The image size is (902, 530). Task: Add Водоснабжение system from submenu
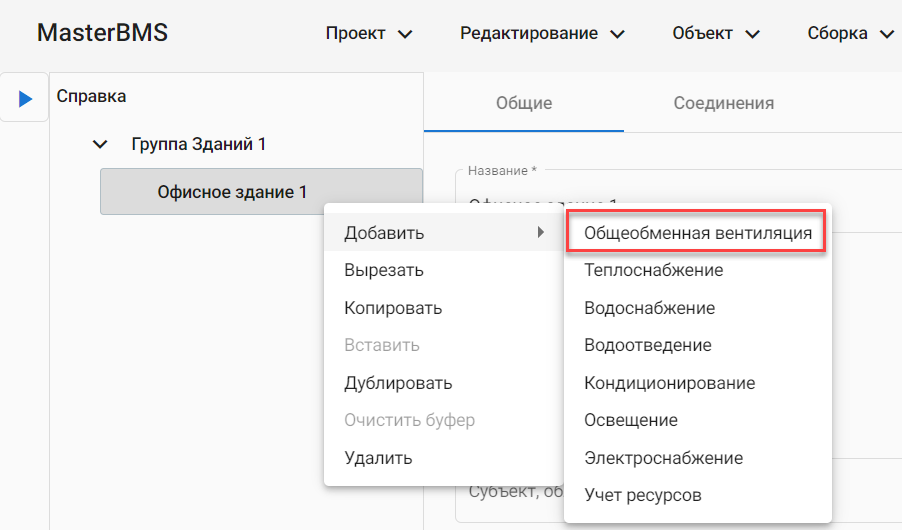point(649,308)
